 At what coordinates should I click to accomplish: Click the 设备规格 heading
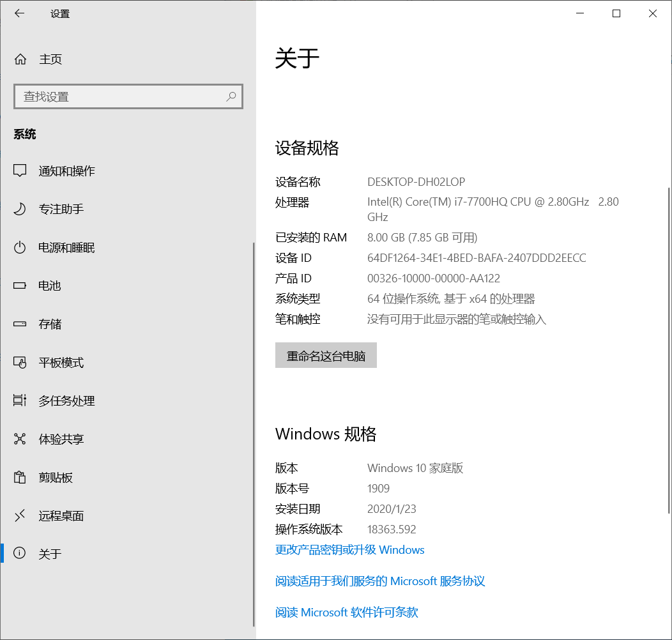click(307, 148)
